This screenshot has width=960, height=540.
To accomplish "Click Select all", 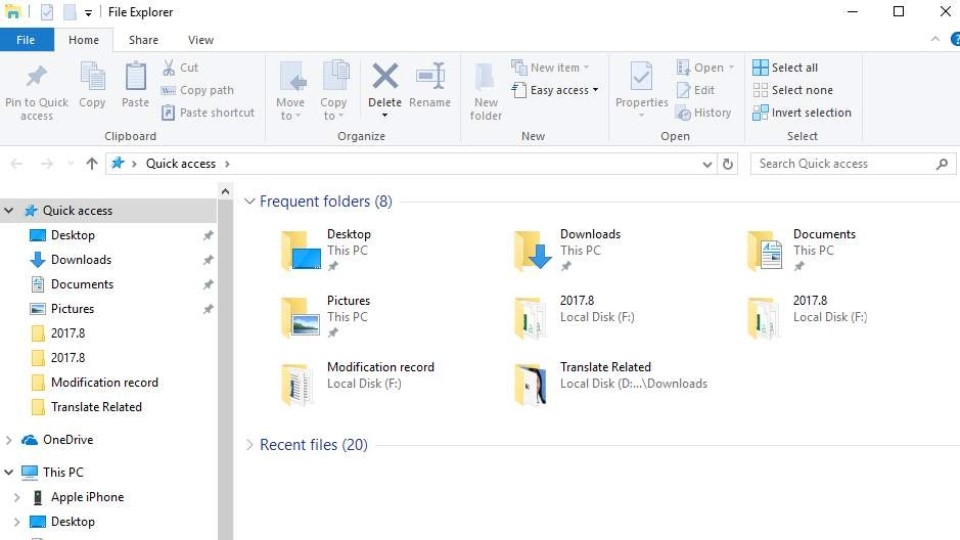I will click(786, 67).
